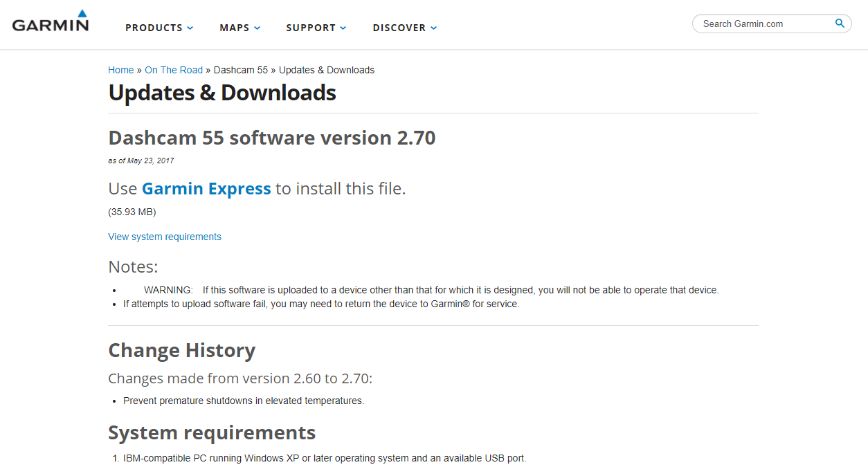The image size is (868, 476).
Task: Expand the Support dropdown chevron
Action: click(x=343, y=28)
